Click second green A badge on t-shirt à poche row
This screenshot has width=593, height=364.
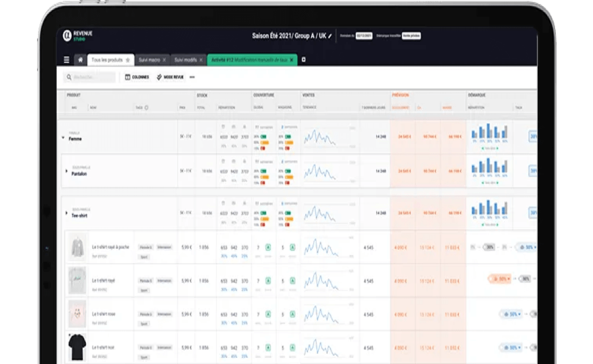[292, 248]
